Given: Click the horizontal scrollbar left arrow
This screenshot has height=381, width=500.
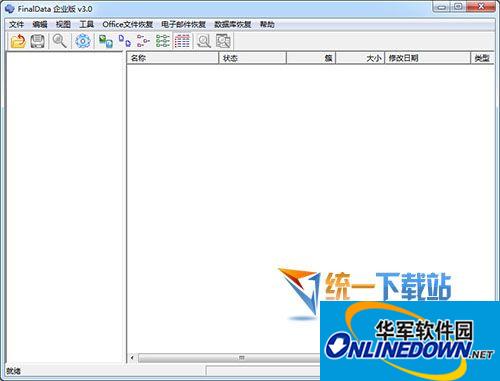Looking at the screenshot, I should tap(132, 358).
